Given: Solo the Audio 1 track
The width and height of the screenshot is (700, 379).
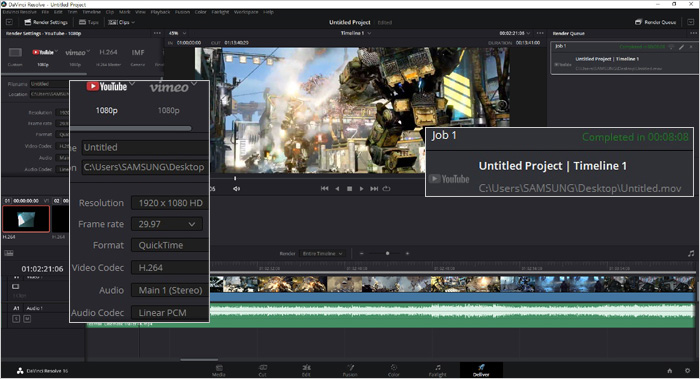Looking at the screenshot, I should coord(17,319).
